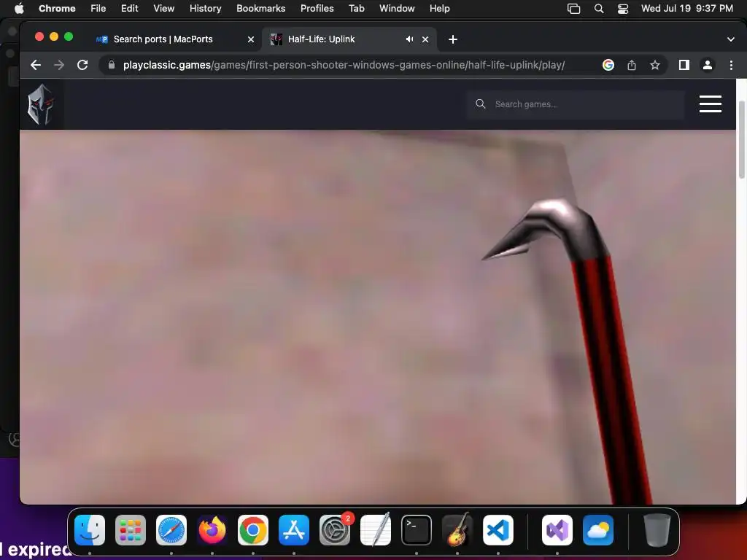
Task: Click inside the Half-Life game viewport
Action: (x=377, y=316)
